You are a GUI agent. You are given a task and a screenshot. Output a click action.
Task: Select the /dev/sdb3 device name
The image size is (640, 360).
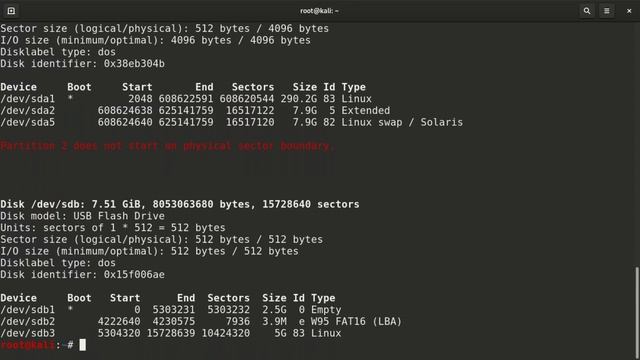[x=27, y=333]
